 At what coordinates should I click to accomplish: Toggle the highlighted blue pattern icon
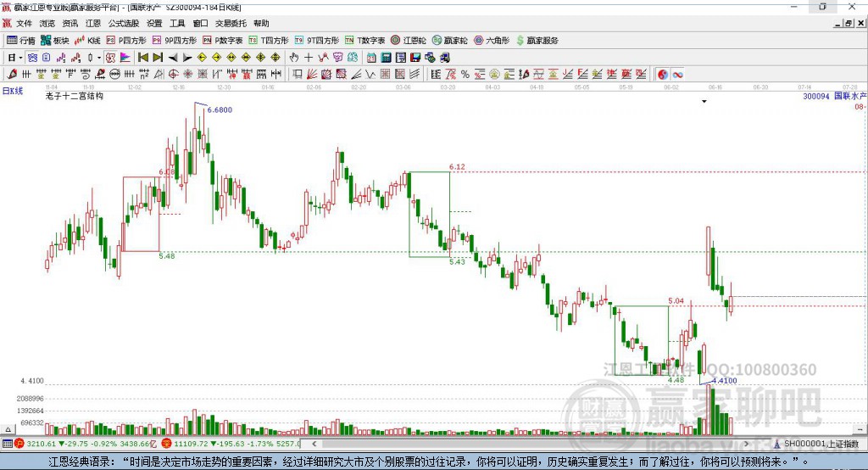(x=33, y=58)
